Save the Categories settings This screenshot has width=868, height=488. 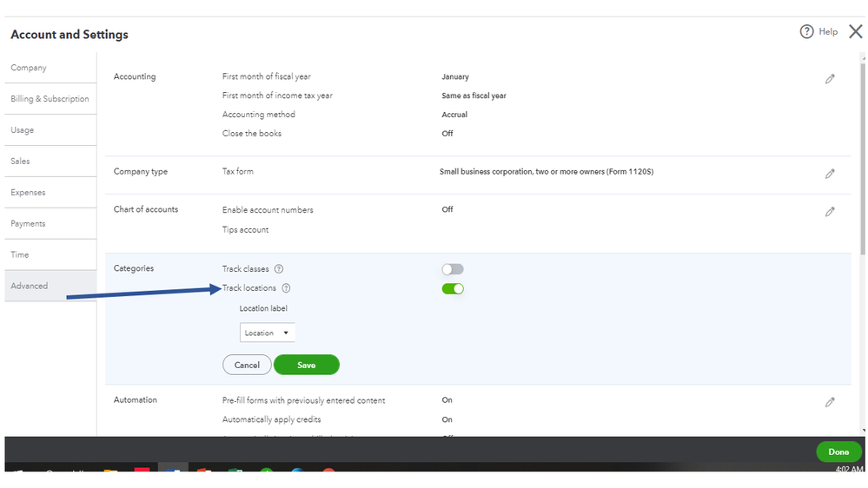point(306,366)
